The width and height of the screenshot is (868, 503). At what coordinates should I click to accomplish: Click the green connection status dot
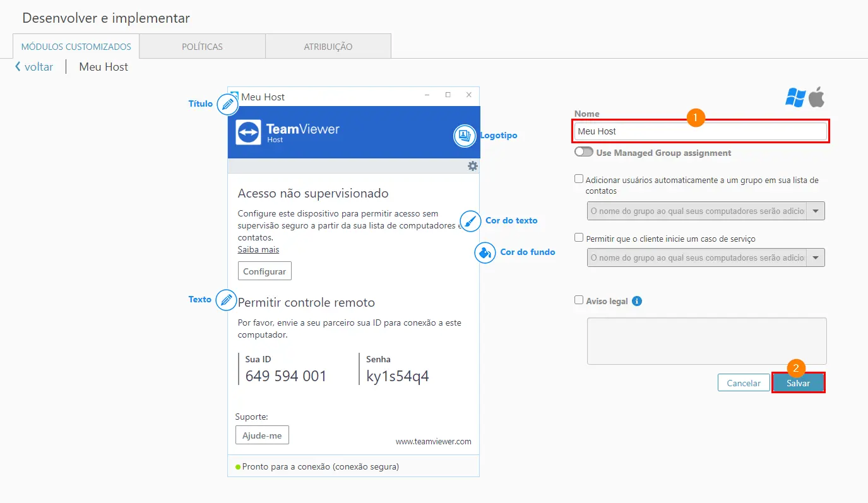pos(238,467)
